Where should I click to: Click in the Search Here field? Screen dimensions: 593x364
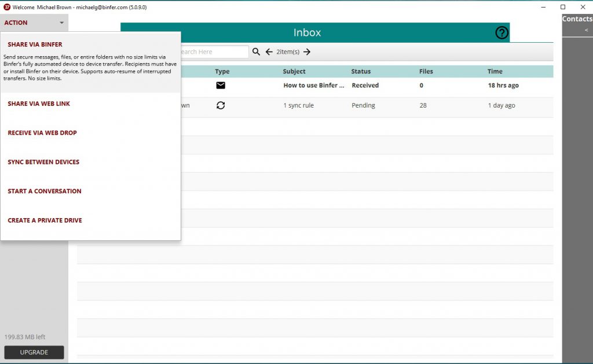coord(213,52)
